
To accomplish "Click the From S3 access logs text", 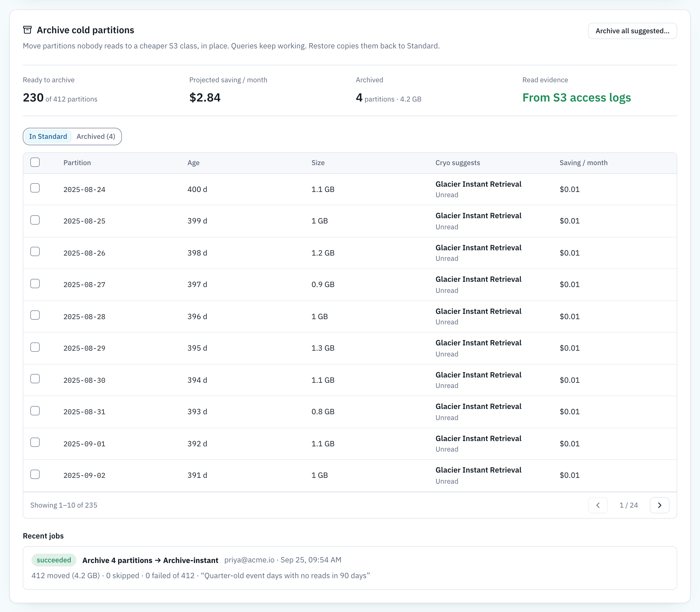I will click(x=576, y=98).
